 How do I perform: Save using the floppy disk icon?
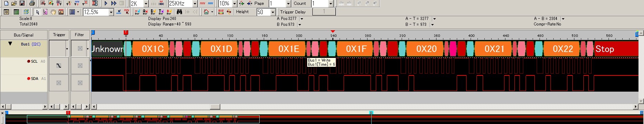pyautogui.click(x=22, y=3)
